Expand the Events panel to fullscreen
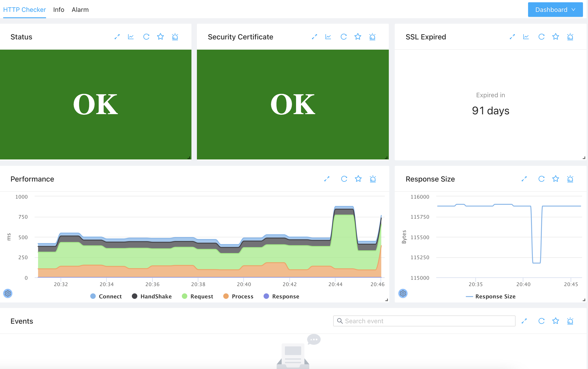 [x=524, y=321]
